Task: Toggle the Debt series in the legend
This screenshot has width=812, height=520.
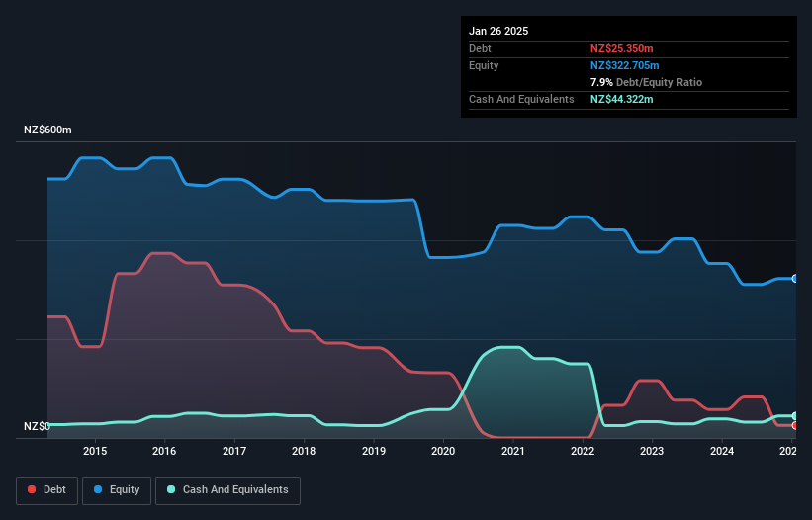Action: [x=47, y=490]
